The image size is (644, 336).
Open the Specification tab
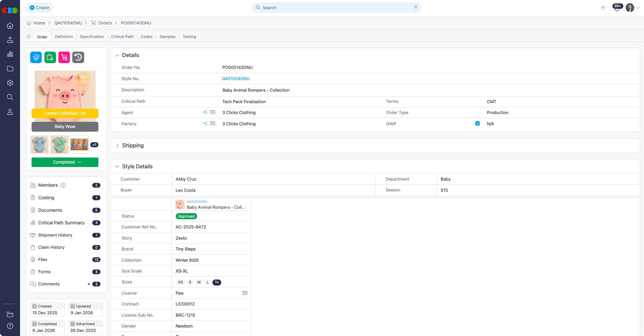92,37
